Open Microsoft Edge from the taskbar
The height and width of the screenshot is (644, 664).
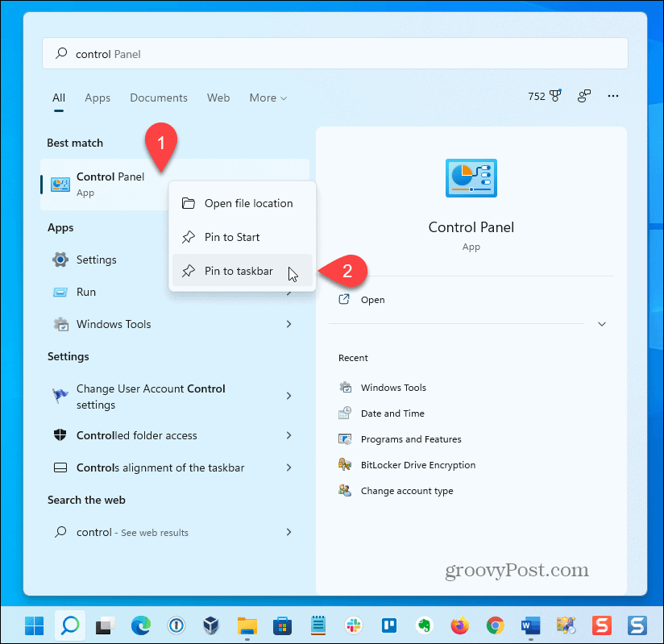140,625
